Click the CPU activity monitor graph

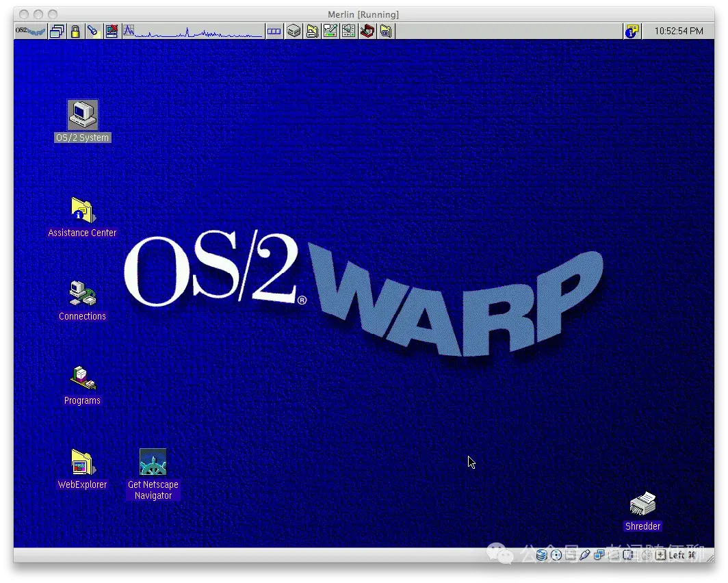[193, 31]
